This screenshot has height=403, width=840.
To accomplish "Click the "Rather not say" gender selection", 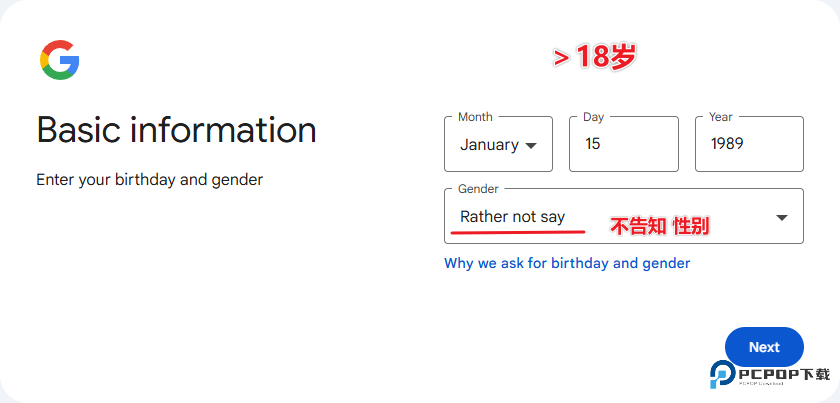I will pos(512,217).
